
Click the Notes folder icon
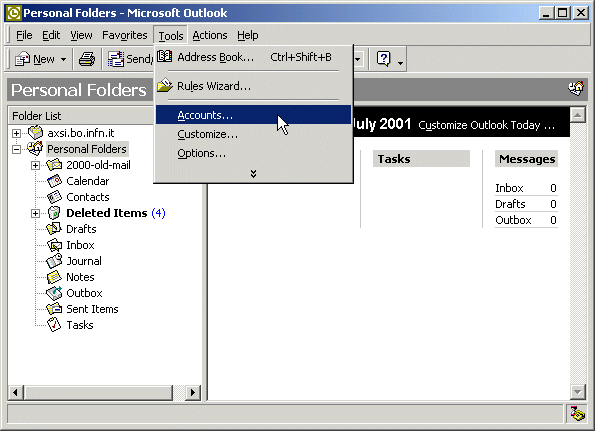click(x=54, y=277)
